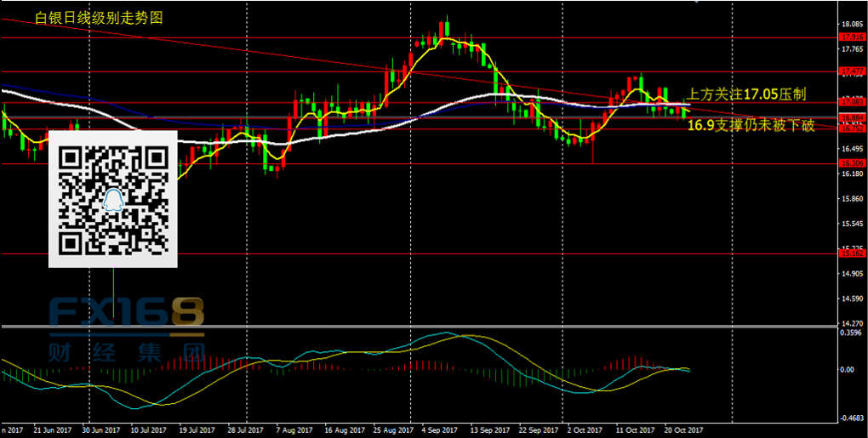Select the 16.9支撑仍未被下破 annotation text

[751, 126]
